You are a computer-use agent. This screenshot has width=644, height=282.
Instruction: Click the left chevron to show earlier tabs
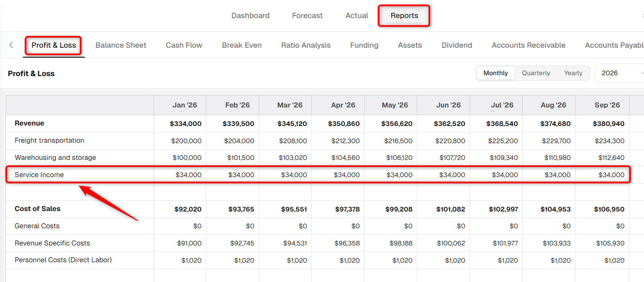(x=11, y=45)
